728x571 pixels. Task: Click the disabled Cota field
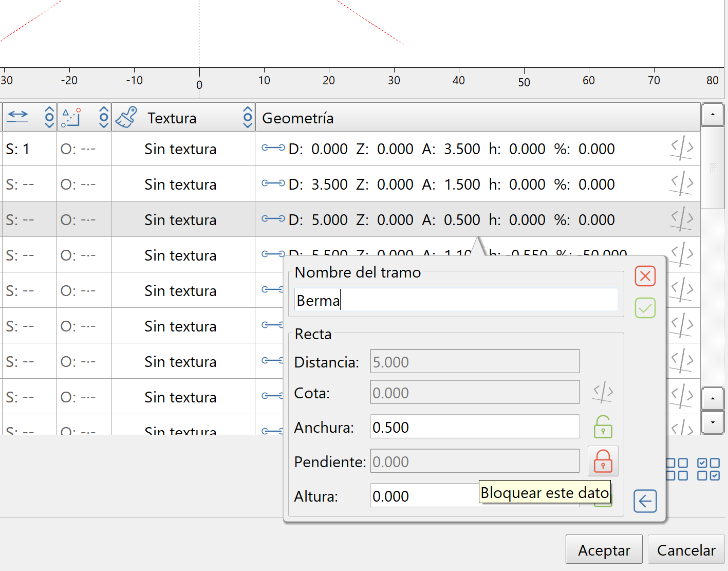(475, 392)
